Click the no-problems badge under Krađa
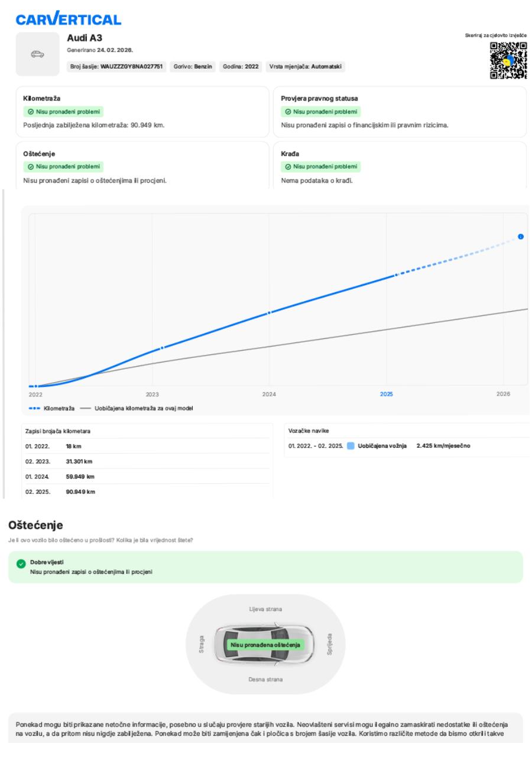 (x=320, y=167)
